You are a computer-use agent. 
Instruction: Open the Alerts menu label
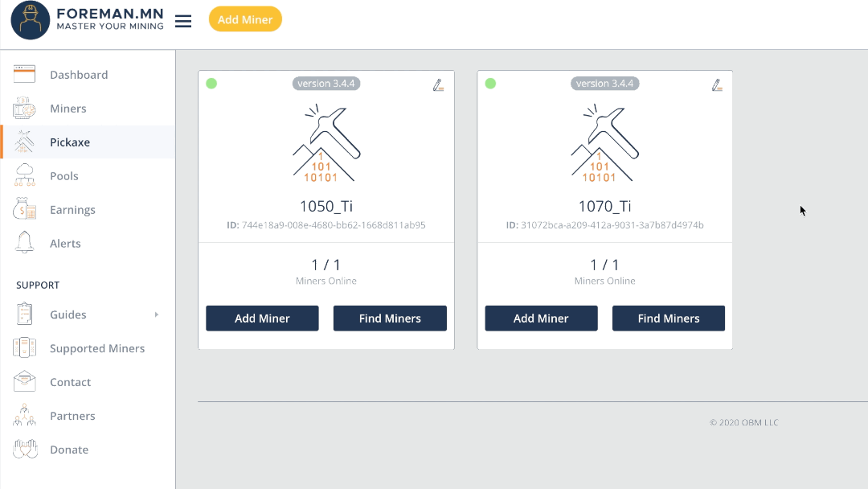click(65, 244)
